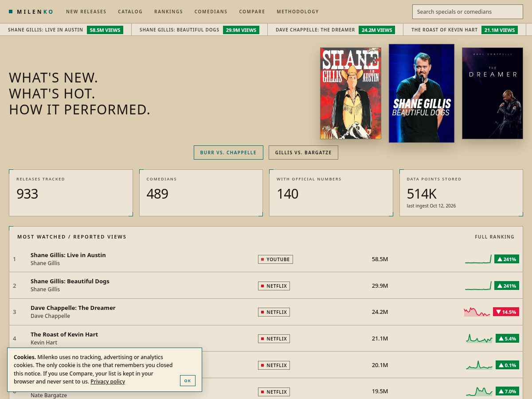Click the 5.4% growth badge
The width and height of the screenshot is (532, 399).
(x=507, y=339)
